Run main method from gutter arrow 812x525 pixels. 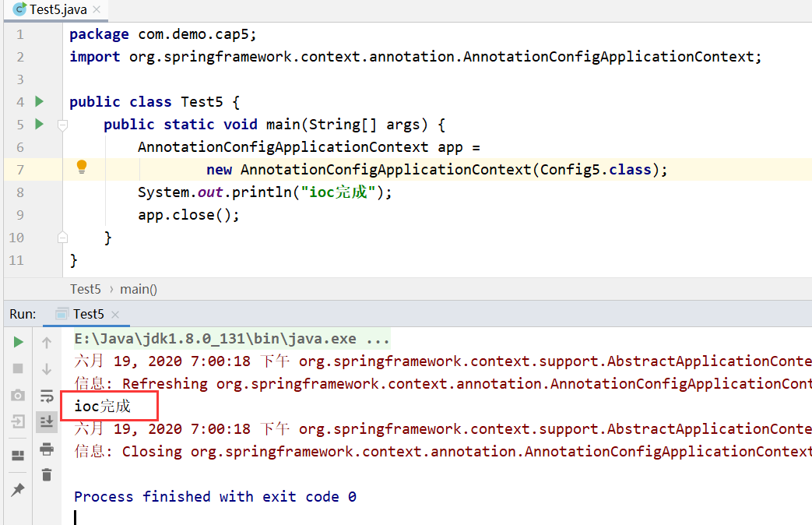click(x=40, y=124)
